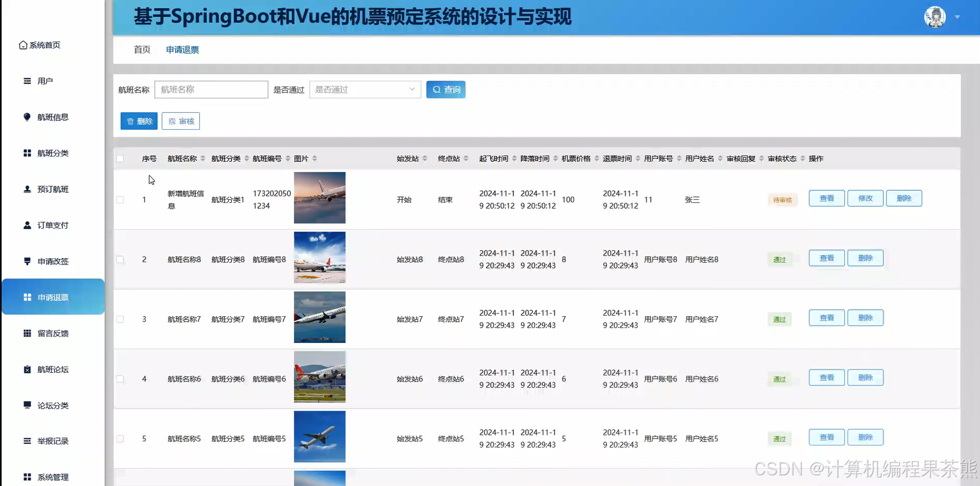Click 删除 for 航班名称7 row

pos(865,318)
